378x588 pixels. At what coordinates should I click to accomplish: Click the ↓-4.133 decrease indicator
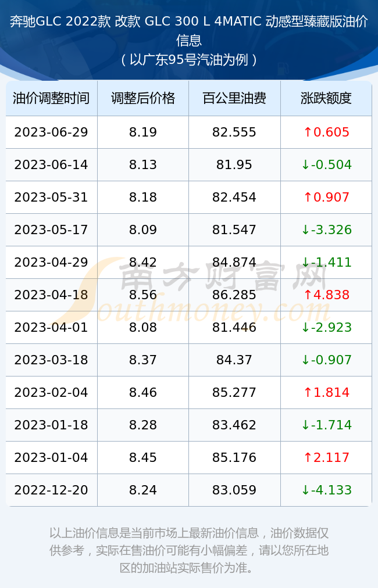click(x=326, y=490)
